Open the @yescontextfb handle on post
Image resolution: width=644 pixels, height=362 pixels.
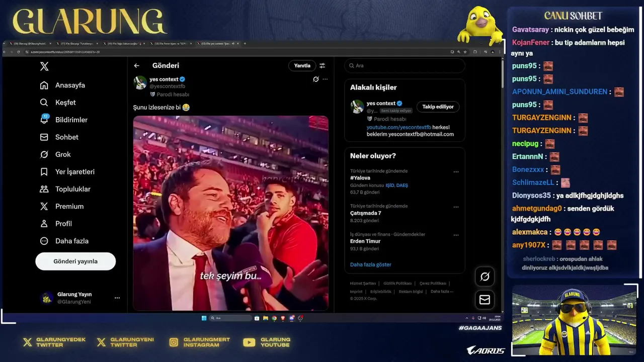[167, 86]
